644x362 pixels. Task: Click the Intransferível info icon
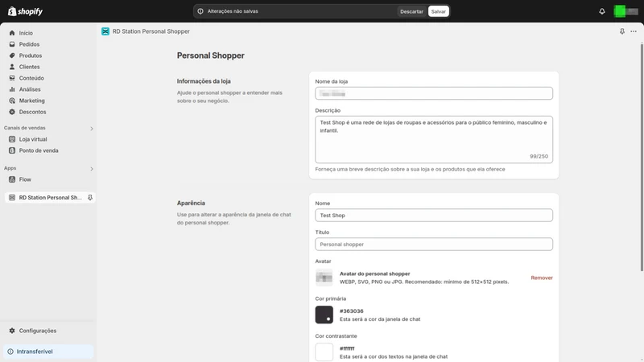coord(10,352)
